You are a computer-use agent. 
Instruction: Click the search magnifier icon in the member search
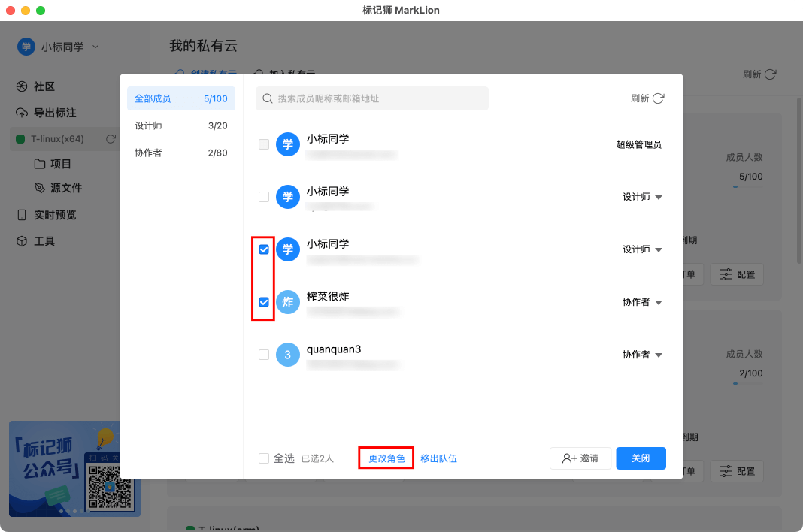click(x=267, y=98)
